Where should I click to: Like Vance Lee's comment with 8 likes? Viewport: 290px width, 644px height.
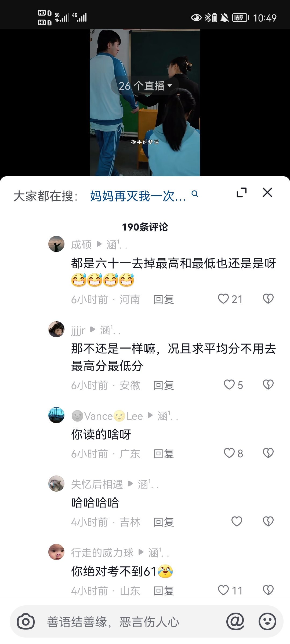pos(233,453)
